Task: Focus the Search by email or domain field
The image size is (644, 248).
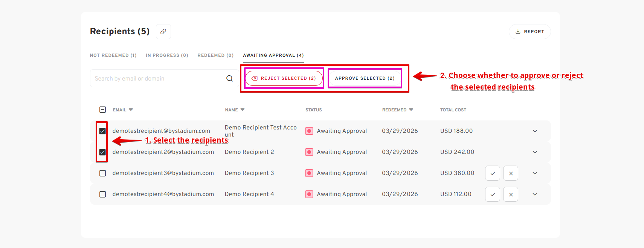Action: point(158,78)
